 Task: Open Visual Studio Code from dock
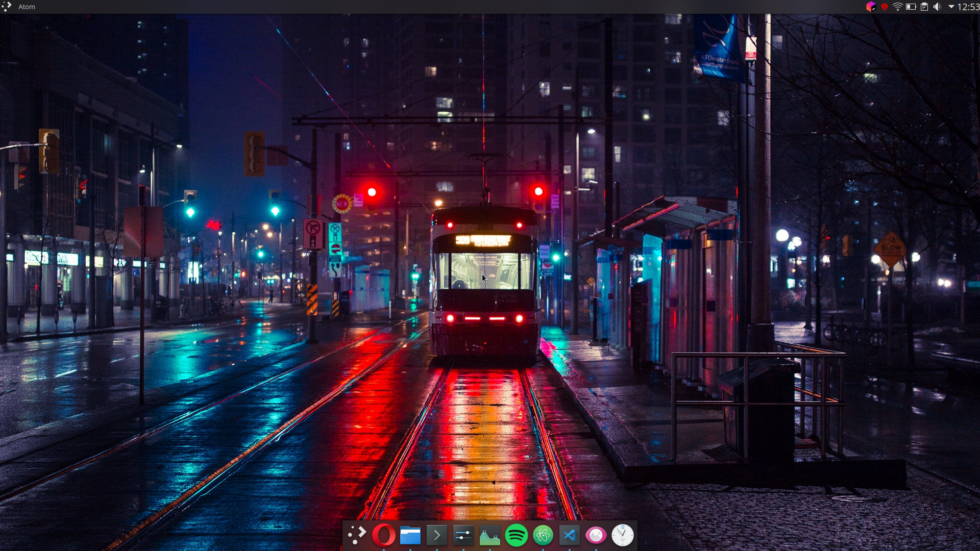[569, 535]
